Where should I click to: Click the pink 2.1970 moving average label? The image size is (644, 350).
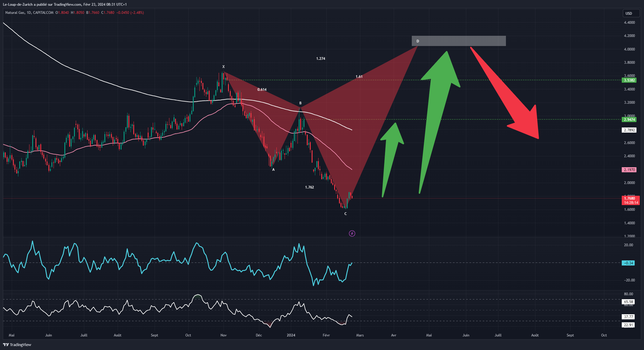click(x=629, y=170)
